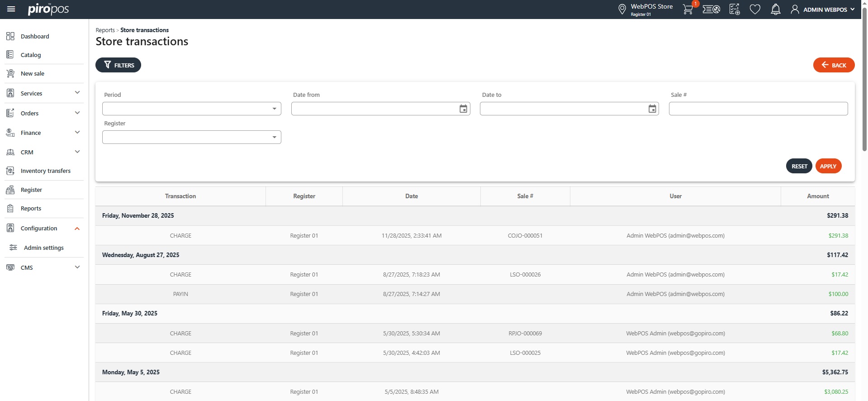Open the wishlist heart icon
868x401 pixels.
755,10
